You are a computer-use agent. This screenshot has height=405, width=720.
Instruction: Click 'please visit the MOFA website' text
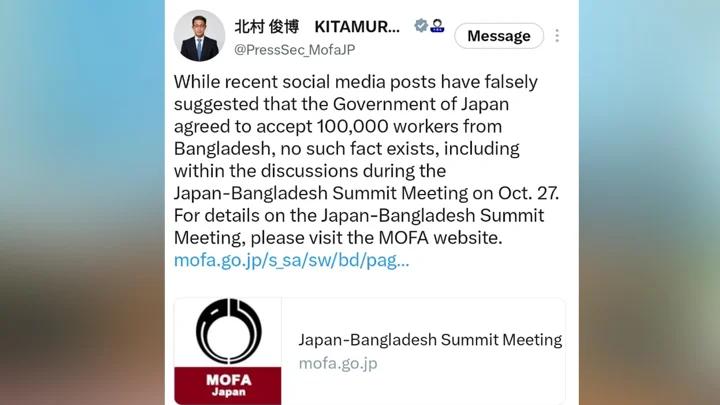(376, 238)
